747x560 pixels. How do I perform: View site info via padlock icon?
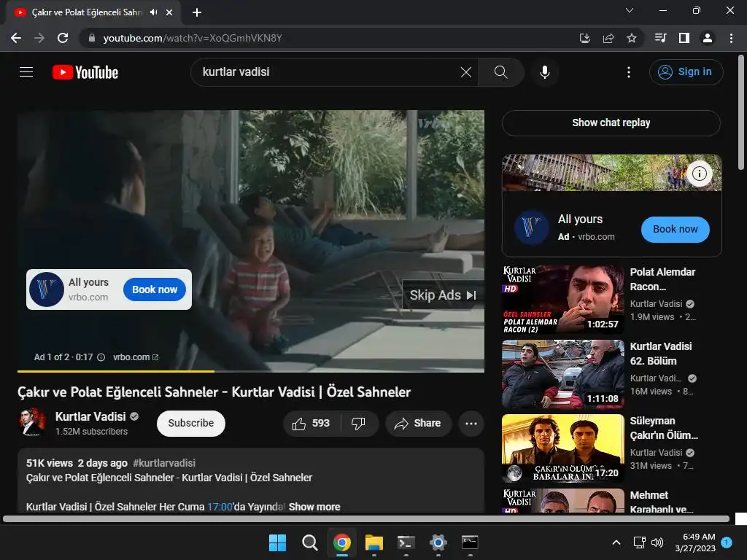click(92, 38)
